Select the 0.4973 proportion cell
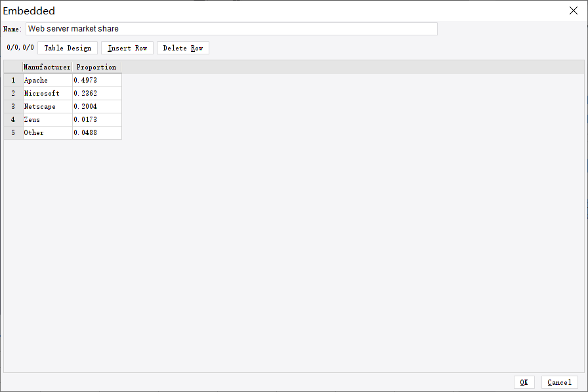The height and width of the screenshot is (392, 588). pos(97,80)
